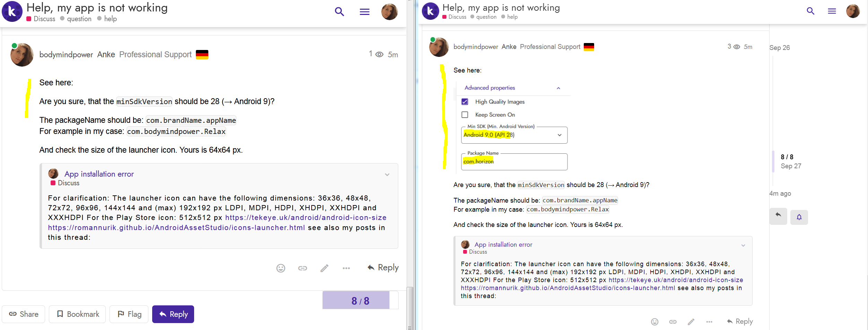
Task: Open the hamburger menu in right window header
Action: click(x=832, y=11)
